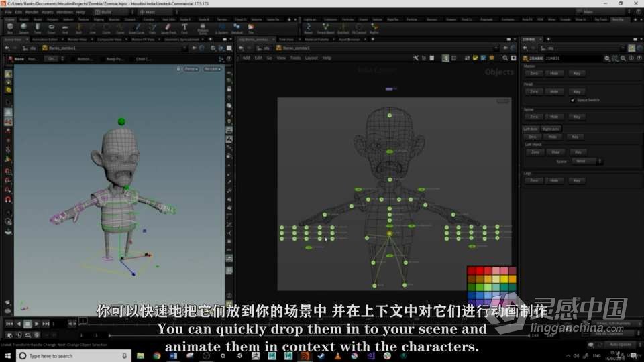Open the parameter pane gear menu
The height and width of the screenshot is (362, 644).
(x=607, y=58)
